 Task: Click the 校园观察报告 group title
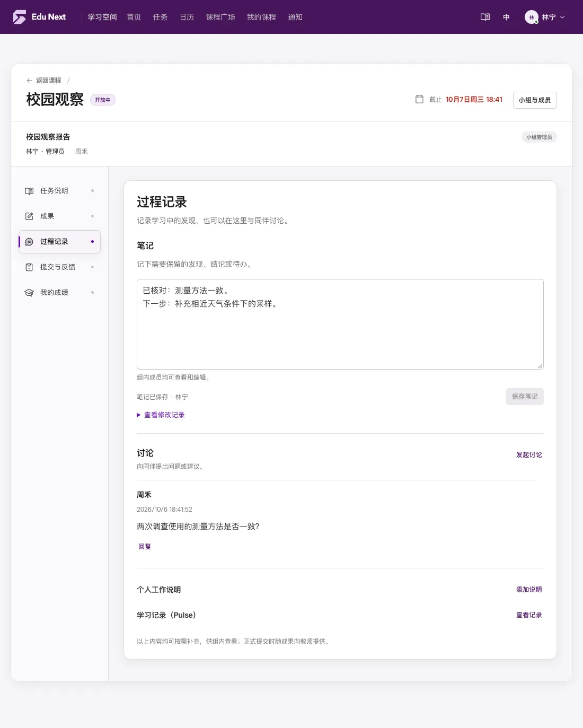(48, 137)
